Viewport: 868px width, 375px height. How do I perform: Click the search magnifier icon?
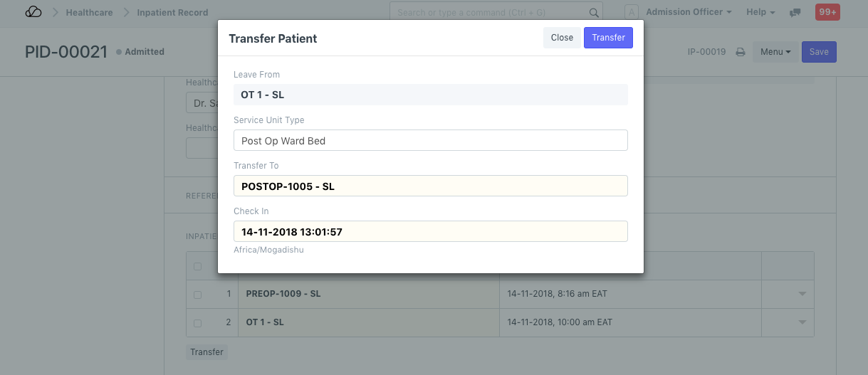coord(594,12)
